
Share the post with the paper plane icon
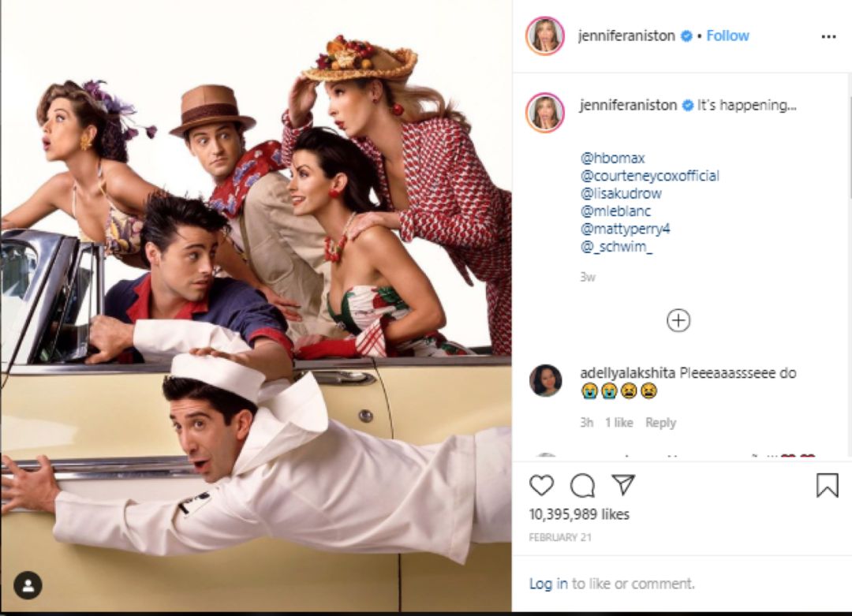[x=623, y=484]
